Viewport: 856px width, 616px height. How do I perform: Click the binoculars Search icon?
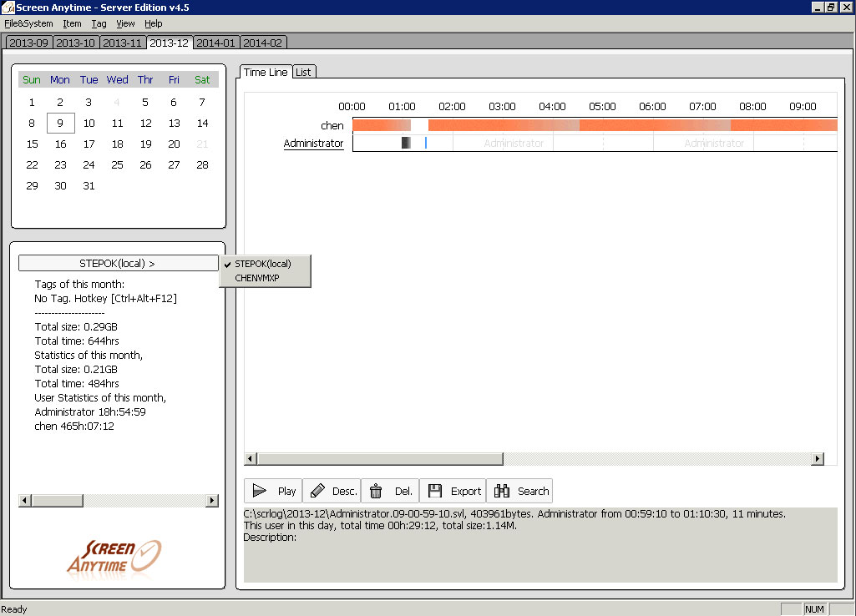click(501, 491)
